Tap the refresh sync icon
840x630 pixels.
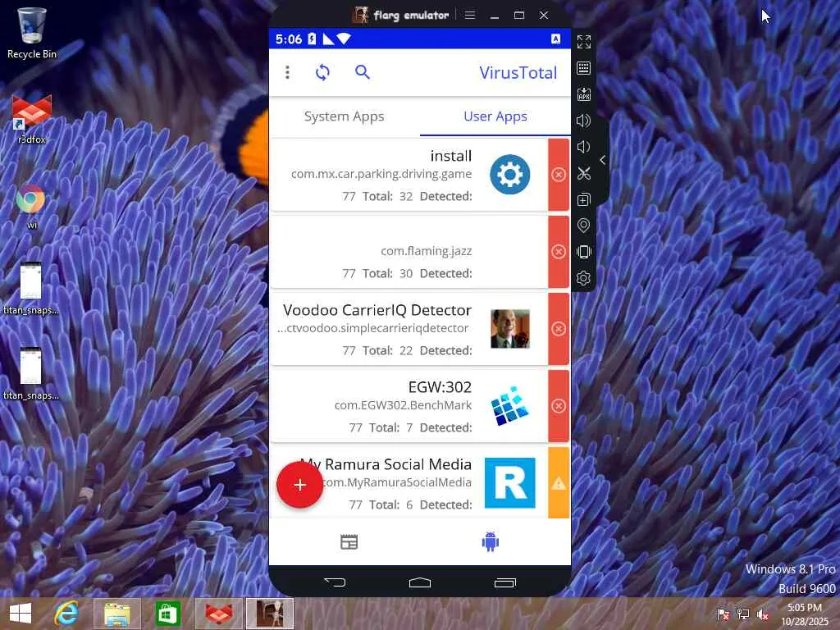tap(322, 72)
